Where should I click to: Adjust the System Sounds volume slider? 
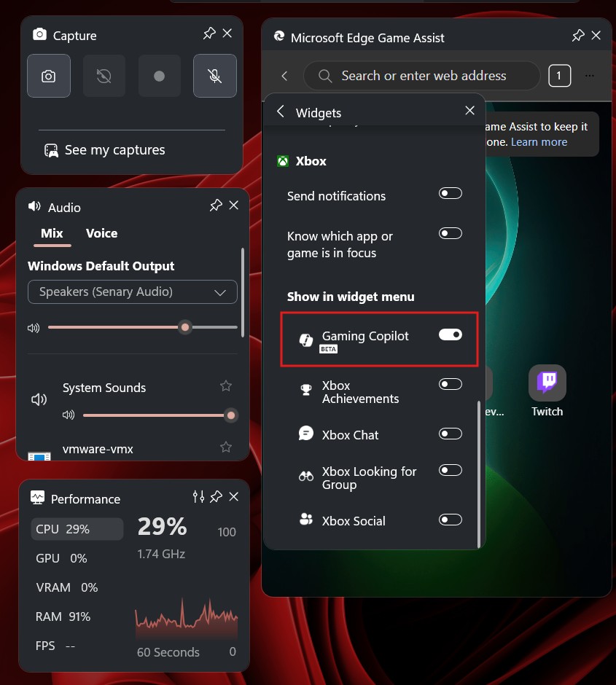coord(230,415)
